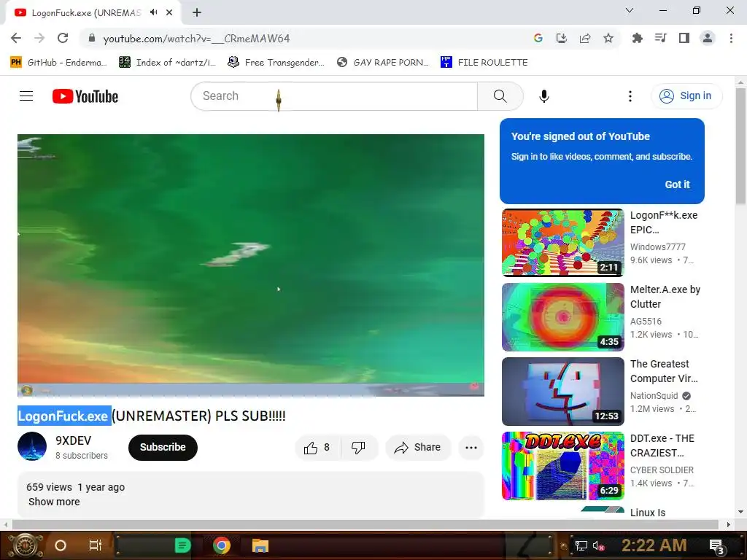The height and width of the screenshot is (560, 747).
Task: Go forward in Chrome
Action: (x=39, y=38)
